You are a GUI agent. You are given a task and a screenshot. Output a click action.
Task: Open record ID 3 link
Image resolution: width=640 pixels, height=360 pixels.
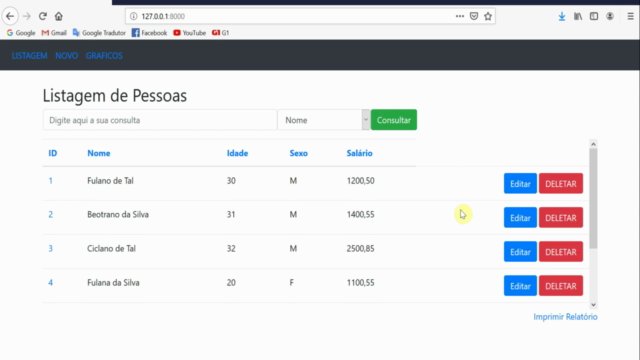[x=51, y=249]
